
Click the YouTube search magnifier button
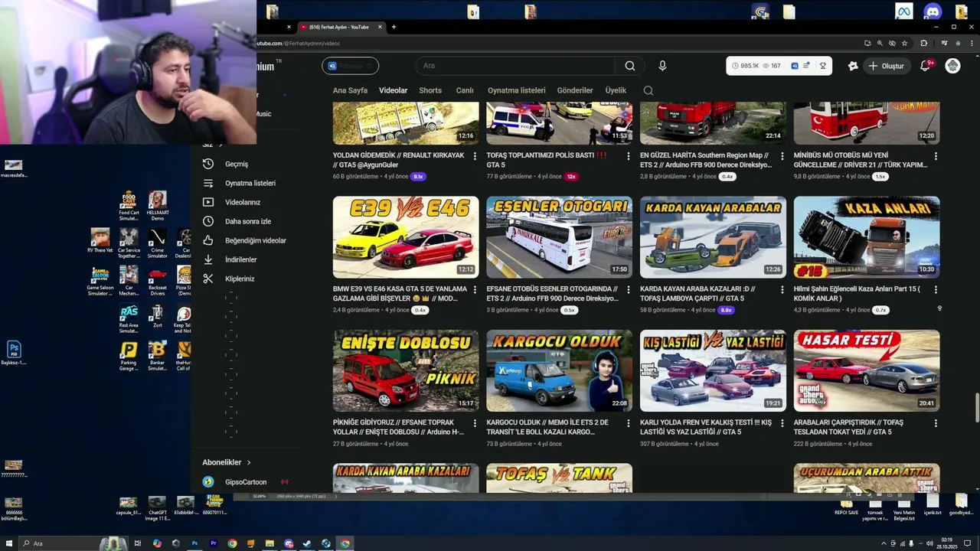pyautogui.click(x=630, y=66)
